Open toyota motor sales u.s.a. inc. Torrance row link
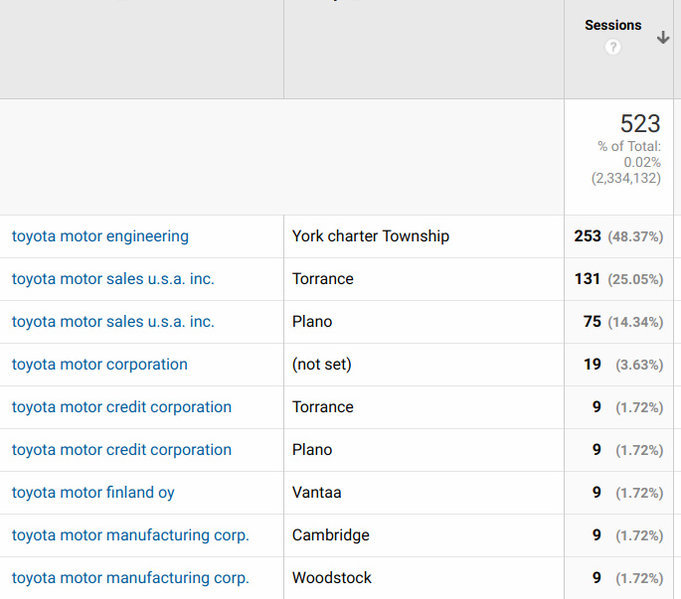Viewport: 681px width, 599px height. (x=113, y=279)
